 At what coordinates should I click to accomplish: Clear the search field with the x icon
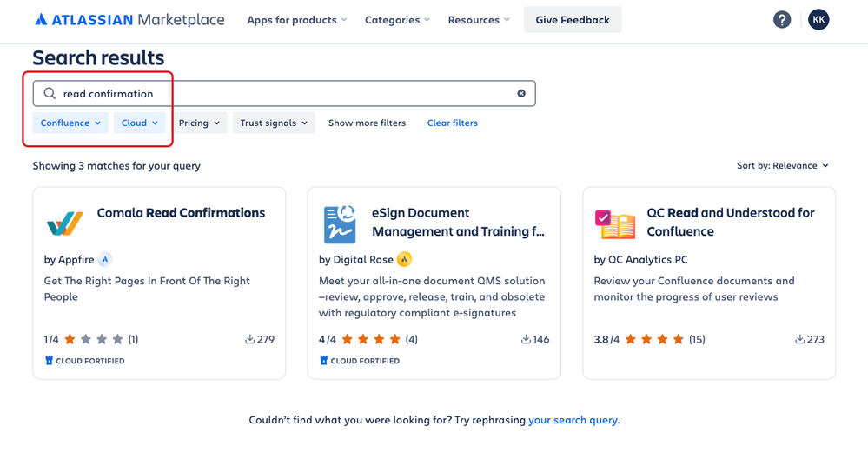(x=521, y=94)
